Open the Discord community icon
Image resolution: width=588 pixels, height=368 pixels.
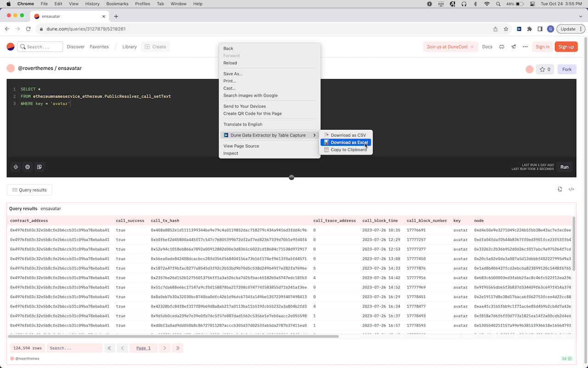[x=502, y=46]
